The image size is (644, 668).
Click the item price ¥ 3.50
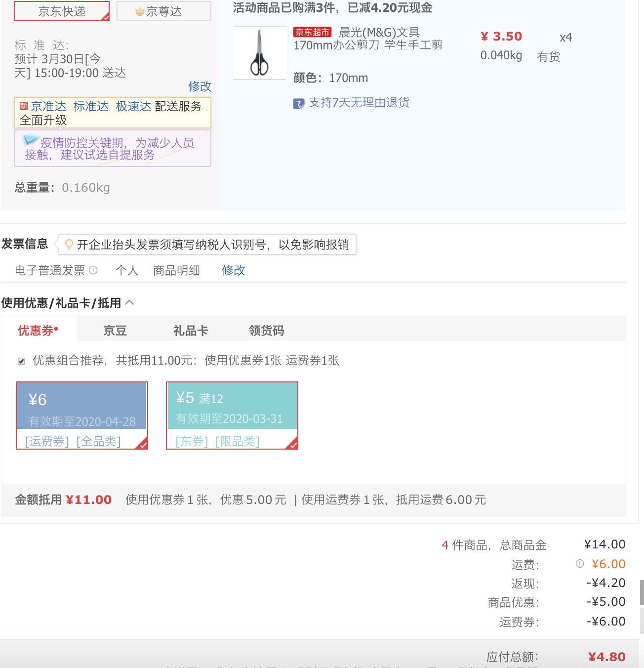[x=501, y=37]
